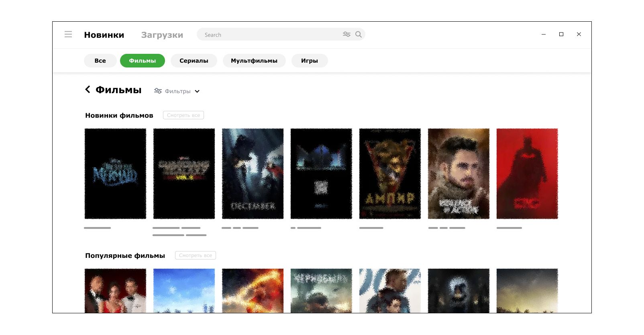The width and height of the screenshot is (644, 335).
Task: Open the hamburger menu
Action: [x=68, y=35]
